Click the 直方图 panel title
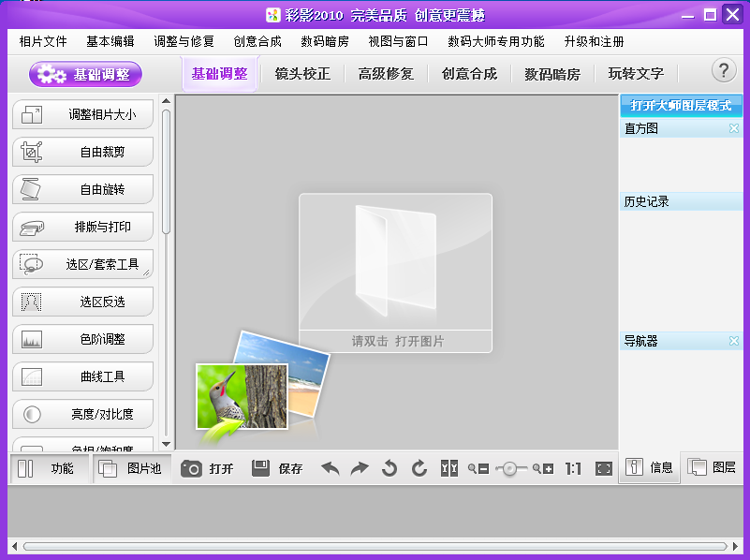The width and height of the screenshot is (750, 560). tap(641, 128)
